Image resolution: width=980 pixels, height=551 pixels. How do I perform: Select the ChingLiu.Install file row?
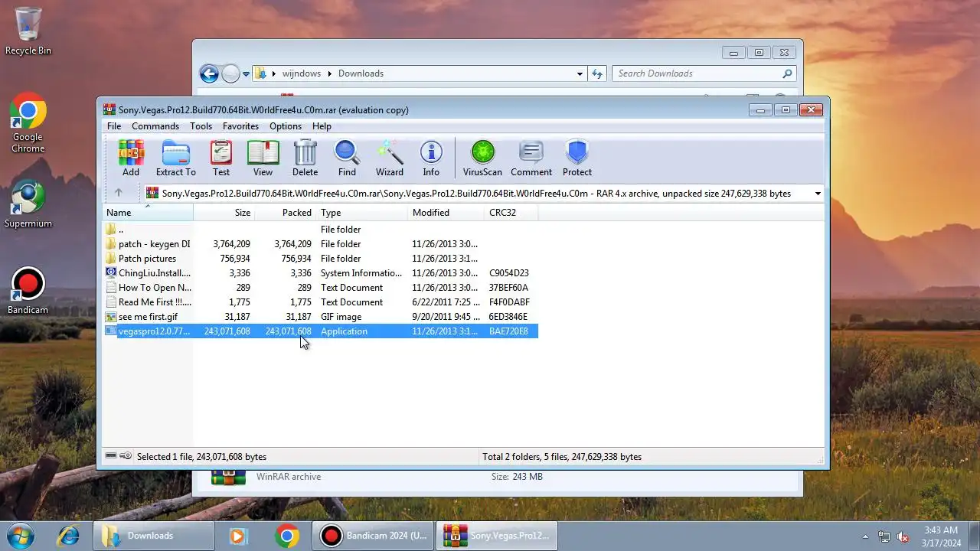point(320,273)
